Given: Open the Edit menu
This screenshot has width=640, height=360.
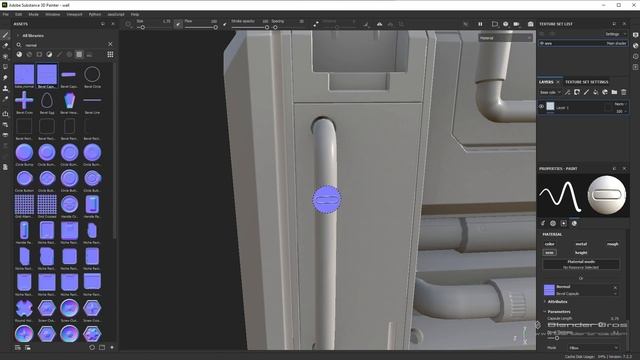Looking at the screenshot, I should coord(18,14).
